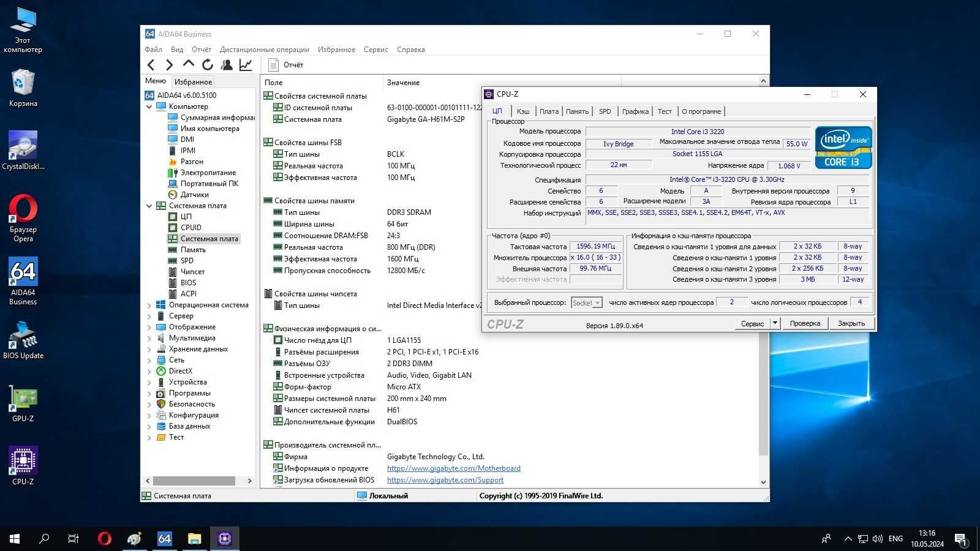Click the ENG language indicator
The height and width of the screenshot is (551, 980).
[x=895, y=539]
